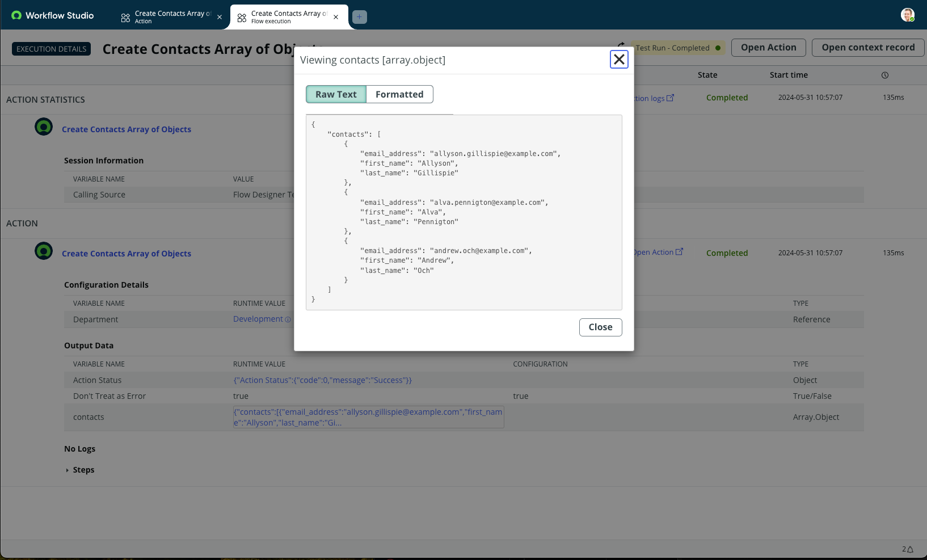Click Open Action external link icon in row
The width and height of the screenshot is (927, 560).
click(x=679, y=251)
